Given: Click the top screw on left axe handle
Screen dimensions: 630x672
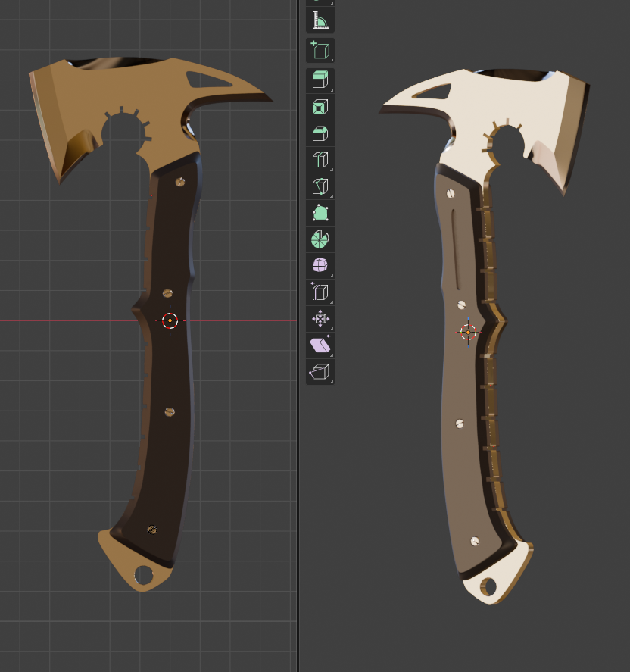Looking at the screenshot, I should click(179, 181).
